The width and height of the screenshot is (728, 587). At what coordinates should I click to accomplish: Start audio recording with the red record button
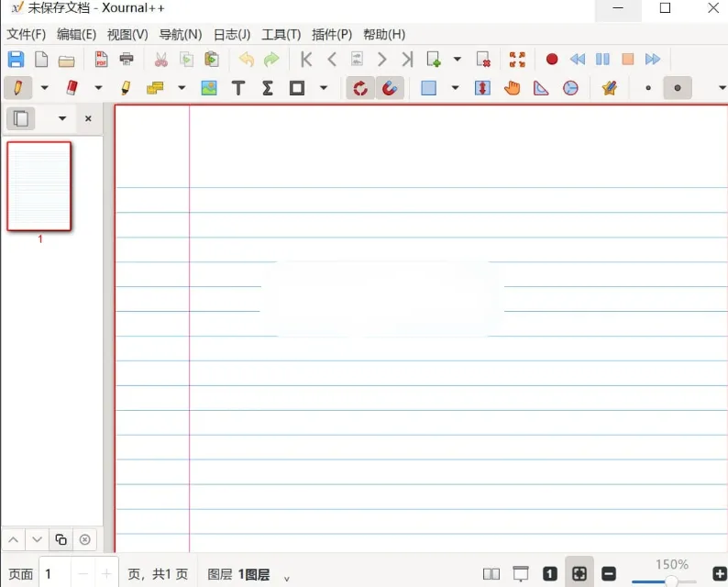552,60
